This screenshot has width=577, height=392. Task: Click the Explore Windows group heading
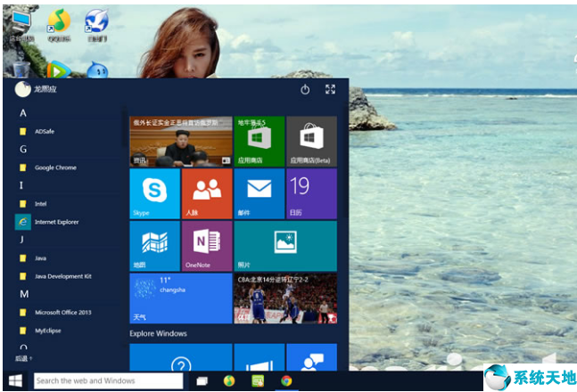click(158, 333)
